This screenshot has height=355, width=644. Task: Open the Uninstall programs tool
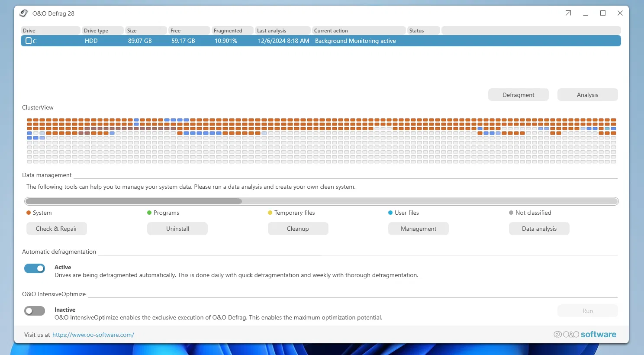click(x=177, y=229)
